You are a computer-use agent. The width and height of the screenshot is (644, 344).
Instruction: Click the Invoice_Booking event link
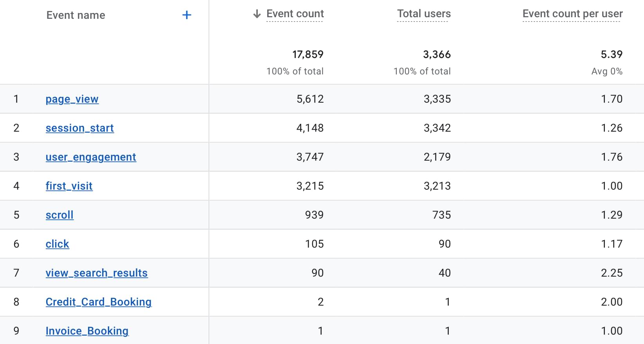point(87,331)
